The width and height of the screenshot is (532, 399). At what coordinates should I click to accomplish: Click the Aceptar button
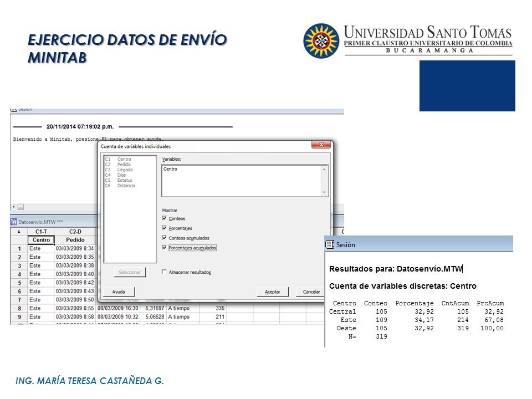pyautogui.click(x=273, y=292)
